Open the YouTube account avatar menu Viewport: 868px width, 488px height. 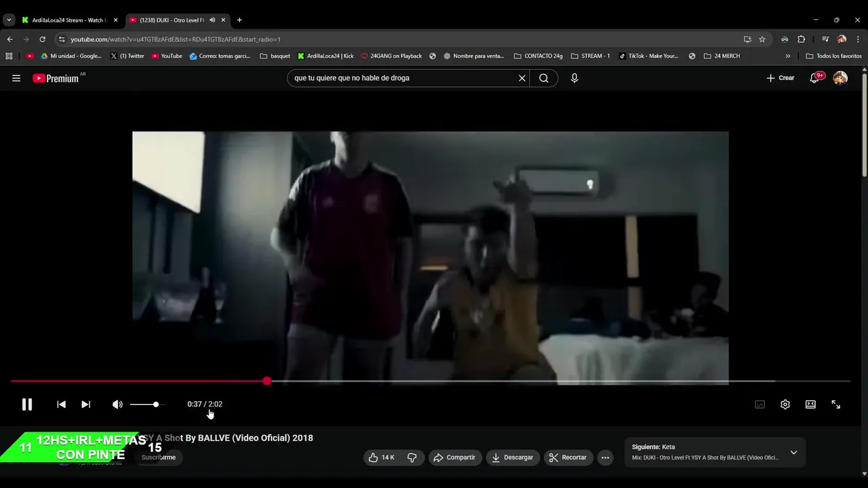coord(840,78)
